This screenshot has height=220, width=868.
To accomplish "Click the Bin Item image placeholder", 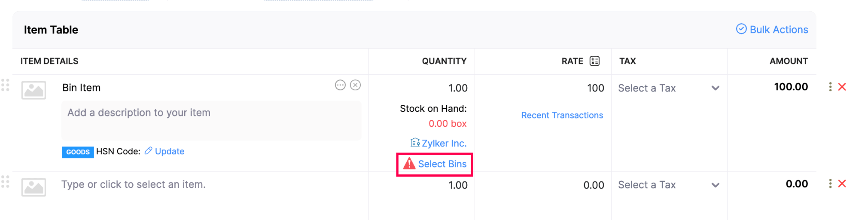I will pos(34,90).
